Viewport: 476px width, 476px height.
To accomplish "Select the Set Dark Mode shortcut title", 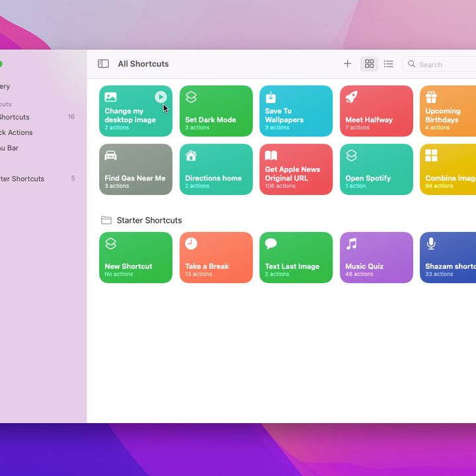I will click(210, 120).
